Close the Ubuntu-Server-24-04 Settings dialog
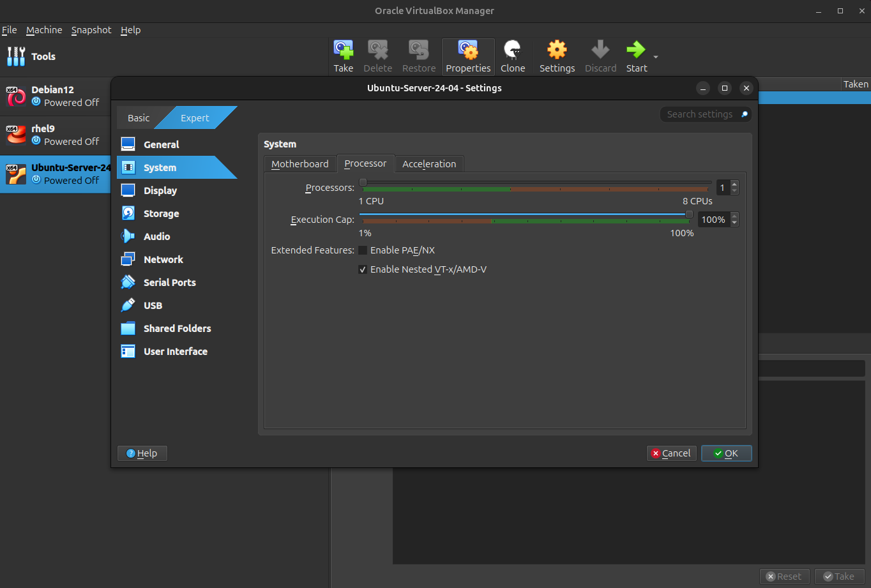Image resolution: width=871 pixels, height=588 pixels. (x=745, y=88)
